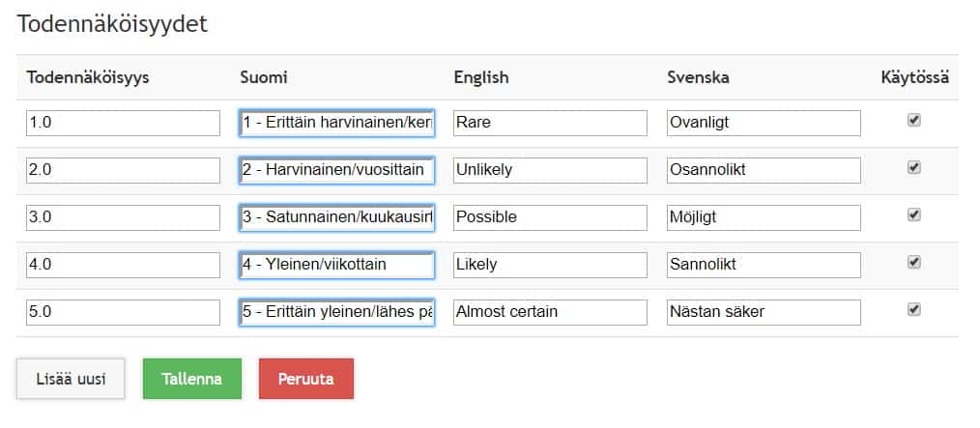Select the probability field containing 5.0
The width and height of the screenshot is (980, 428).
pyautogui.click(x=123, y=312)
